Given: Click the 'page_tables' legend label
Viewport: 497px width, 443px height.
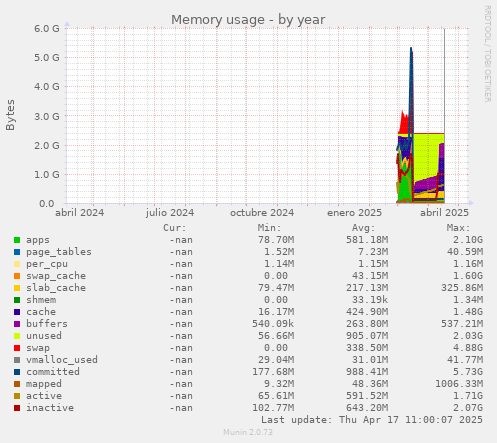Looking at the screenshot, I should [59, 252].
